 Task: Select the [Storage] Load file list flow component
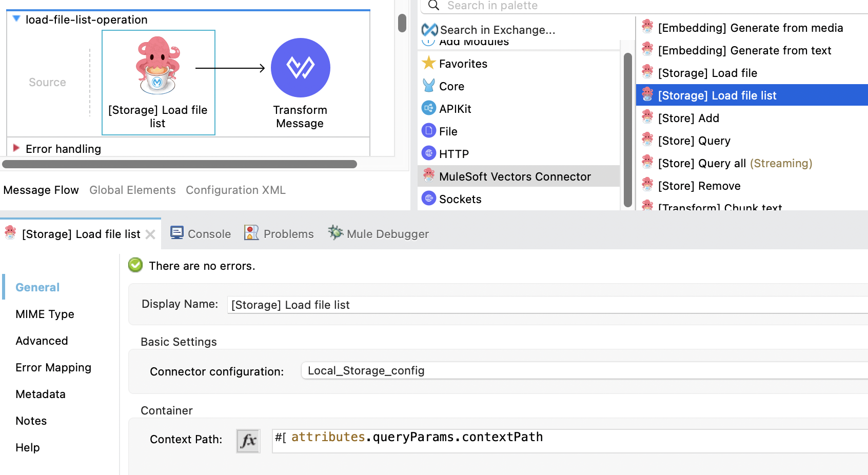click(x=158, y=83)
